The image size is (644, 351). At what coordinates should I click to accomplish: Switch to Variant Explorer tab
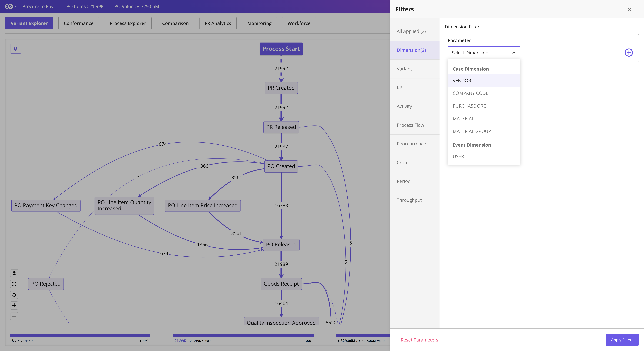pyautogui.click(x=29, y=23)
